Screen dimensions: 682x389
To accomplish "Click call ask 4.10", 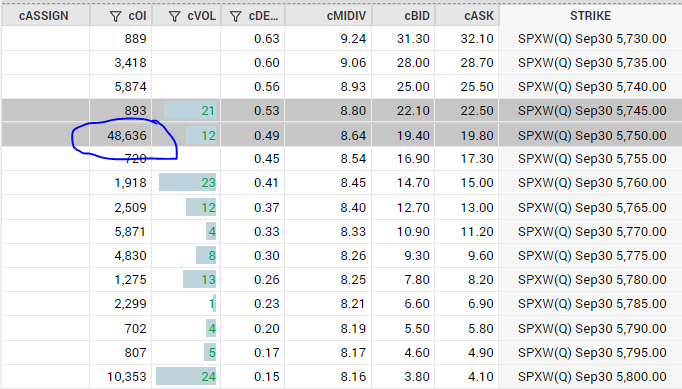I will point(481,377).
